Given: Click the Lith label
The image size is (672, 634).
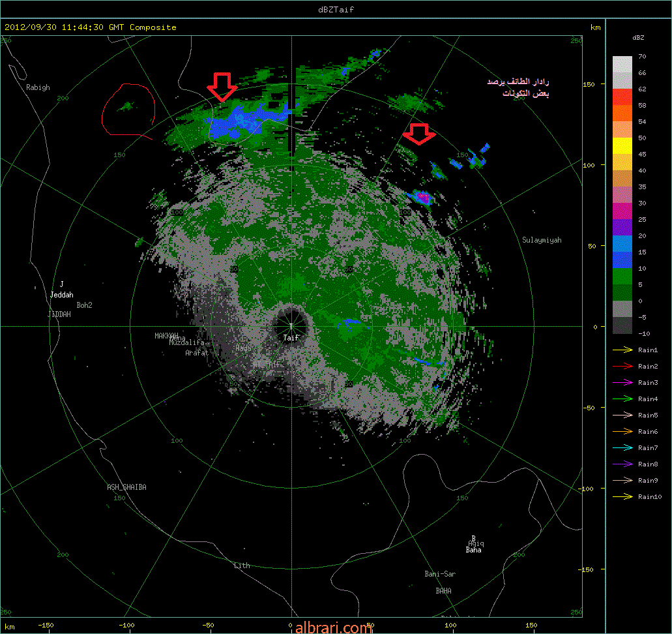Looking at the screenshot, I should pos(242,566).
